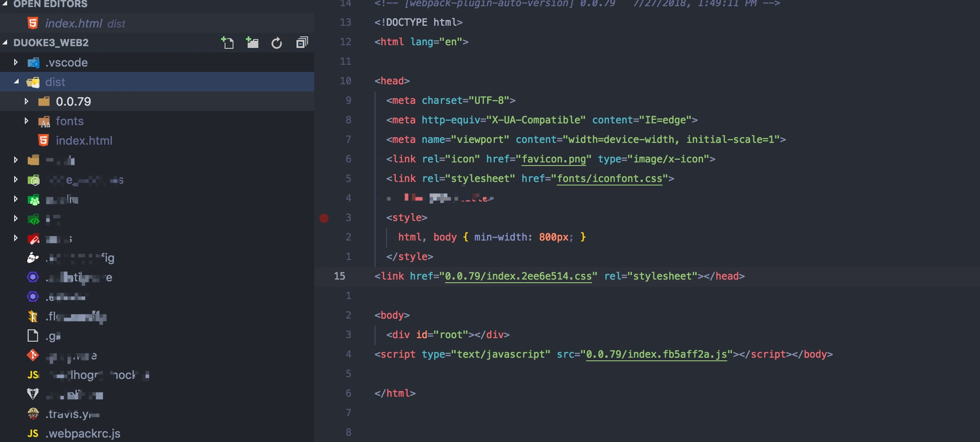Click the current line number 15
Viewport: 980px width, 442px height.
point(340,276)
